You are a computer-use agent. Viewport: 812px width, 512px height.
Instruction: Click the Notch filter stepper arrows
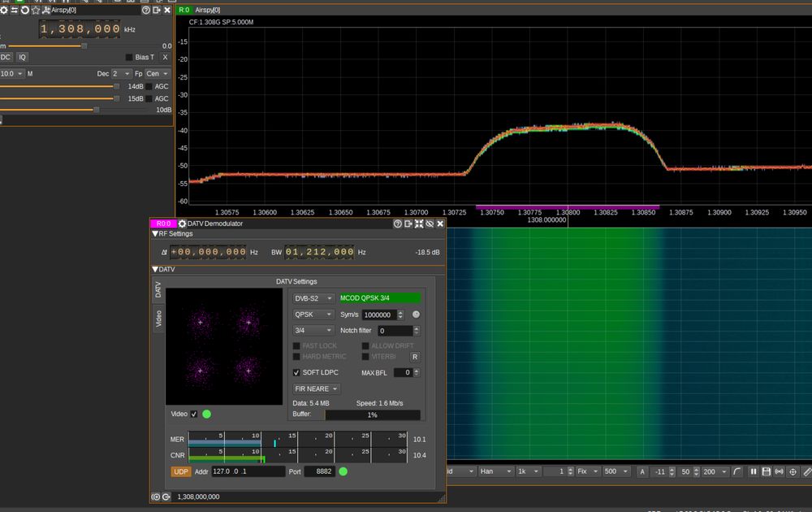click(x=417, y=330)
